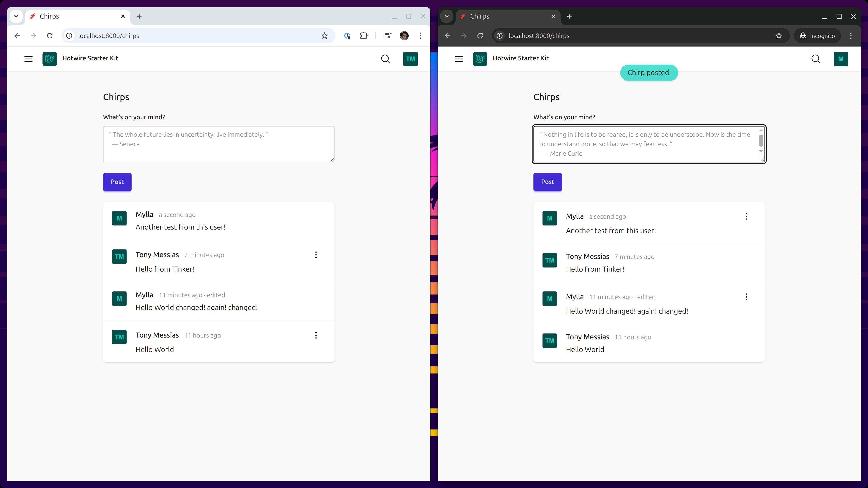Expand tab search chevron in left window

pos(16,16)
